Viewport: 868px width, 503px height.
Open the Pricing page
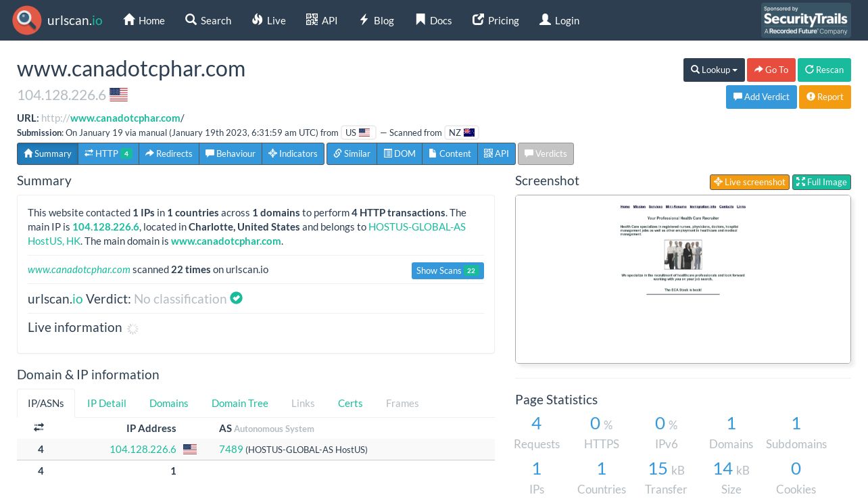pos(496,20)
